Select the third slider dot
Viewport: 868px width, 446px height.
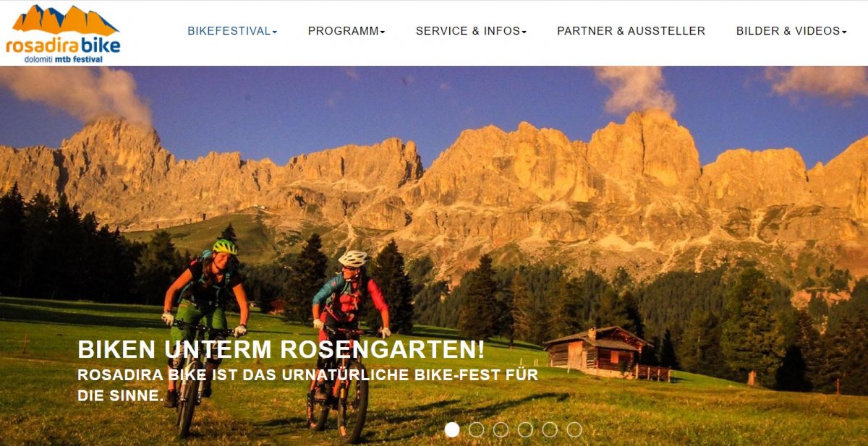click(501, 429)
